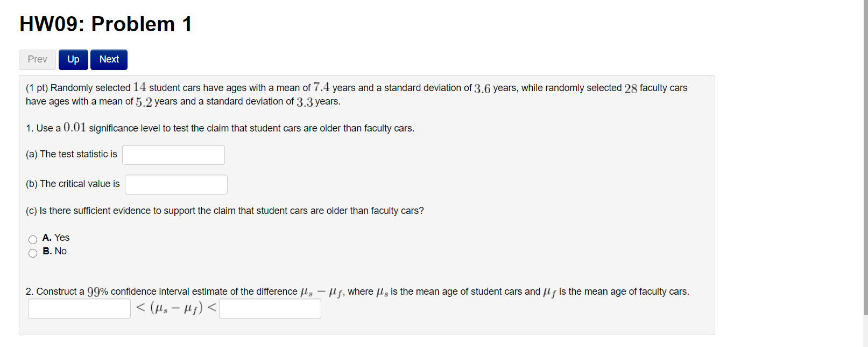The width and height of the screenshot is (868, 347).
Task: Click the HW09: Problem 1 heading
Action: (x=104, y=24)
